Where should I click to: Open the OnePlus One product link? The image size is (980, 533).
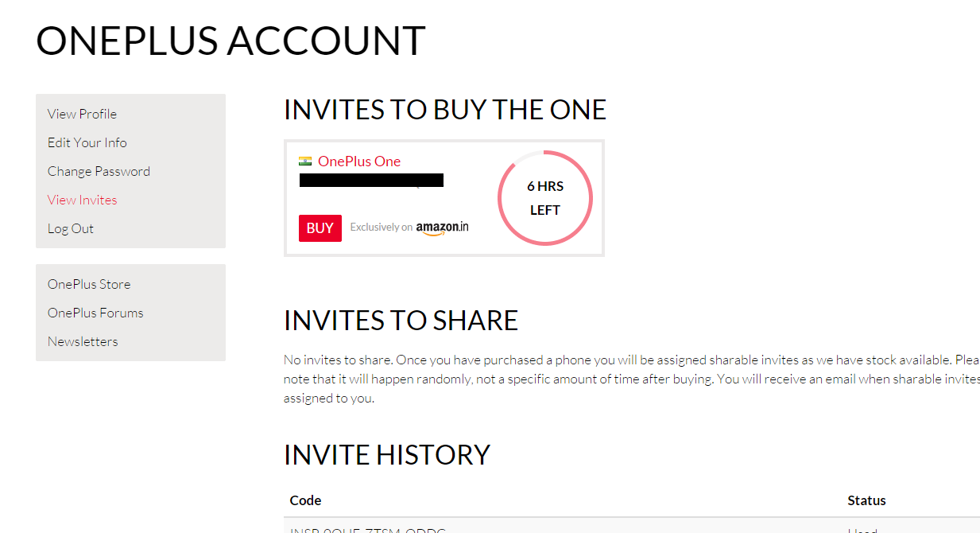coord(359,161)
